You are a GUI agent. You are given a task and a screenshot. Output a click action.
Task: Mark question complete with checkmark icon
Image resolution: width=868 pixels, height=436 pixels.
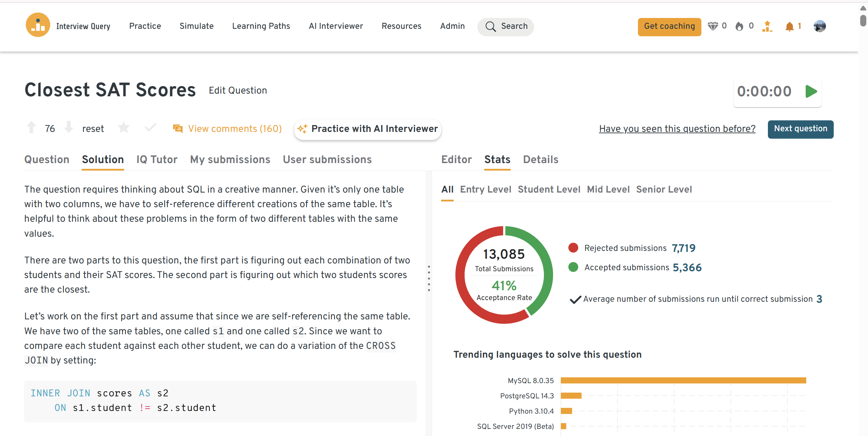pos(150,128)
